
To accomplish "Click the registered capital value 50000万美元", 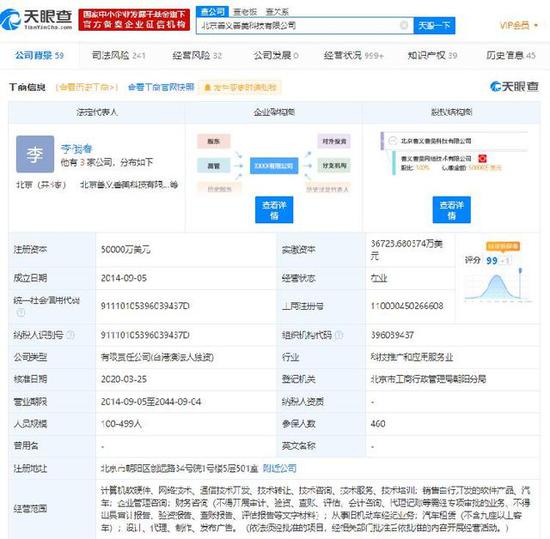I will [126, 249].
